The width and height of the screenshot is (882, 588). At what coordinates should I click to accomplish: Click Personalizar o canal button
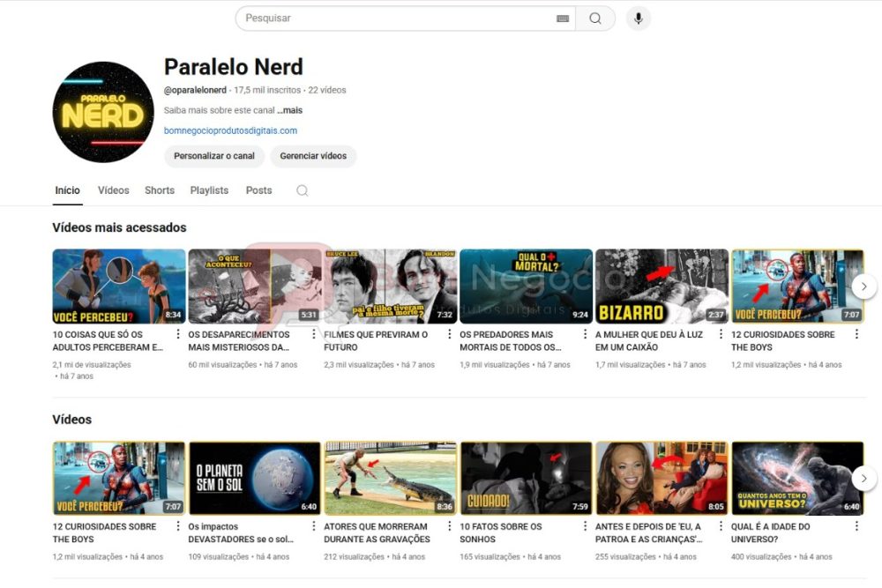[x=214, y=156]
